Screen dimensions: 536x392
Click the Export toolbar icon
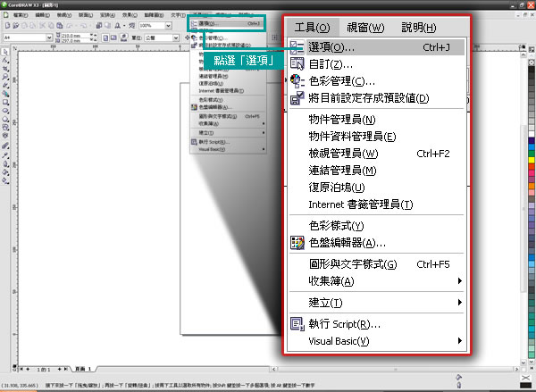click(107, 26)
